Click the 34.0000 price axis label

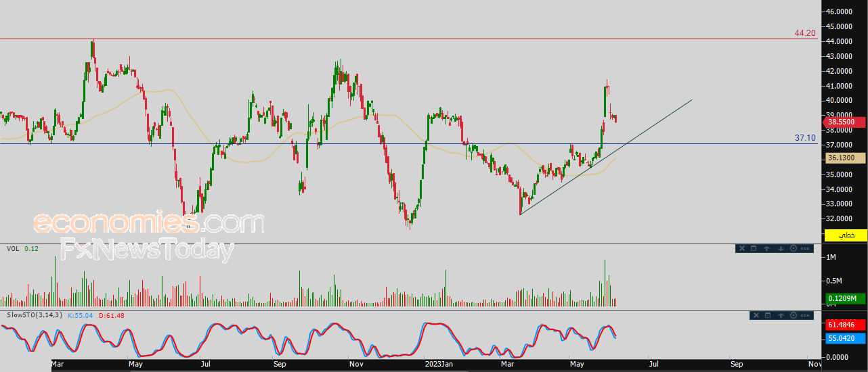pyautogui.click(x=840, y=189)
